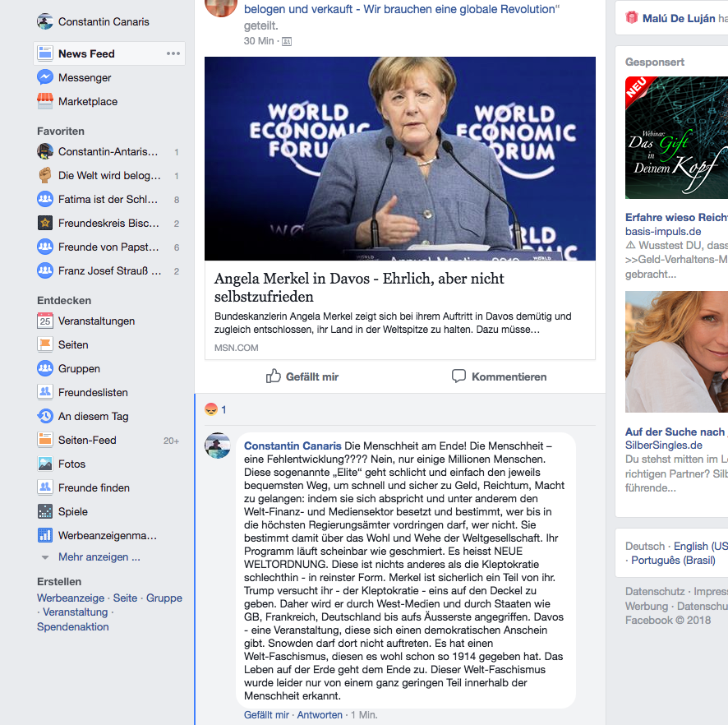
Task: Open Seiten-Feed icon
Action: pos(45,440)
